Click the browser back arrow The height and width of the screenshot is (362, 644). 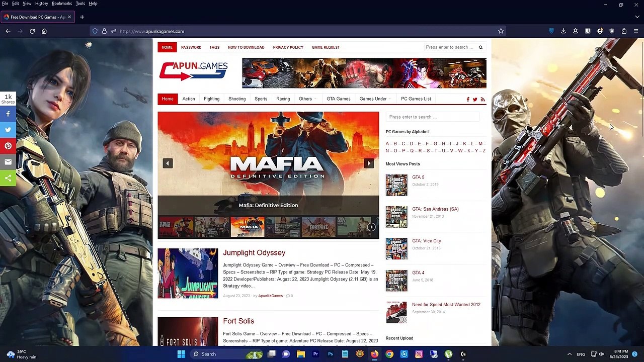click(x=8, y=31)
